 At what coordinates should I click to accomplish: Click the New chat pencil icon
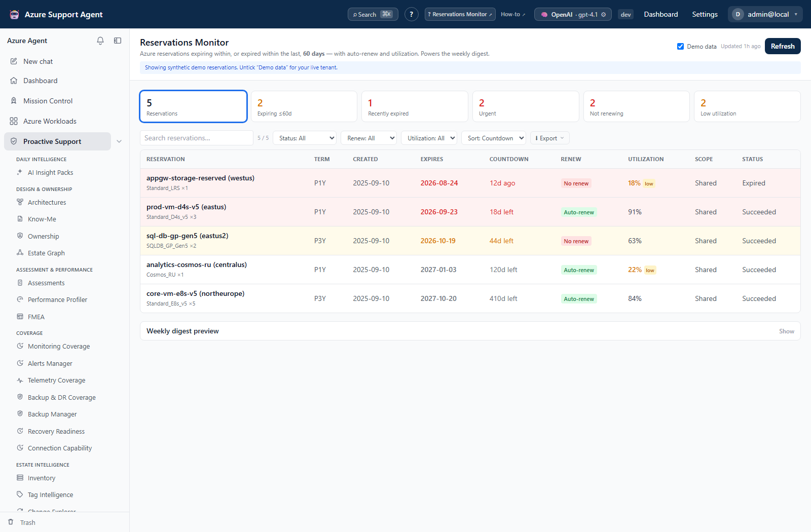14,61
